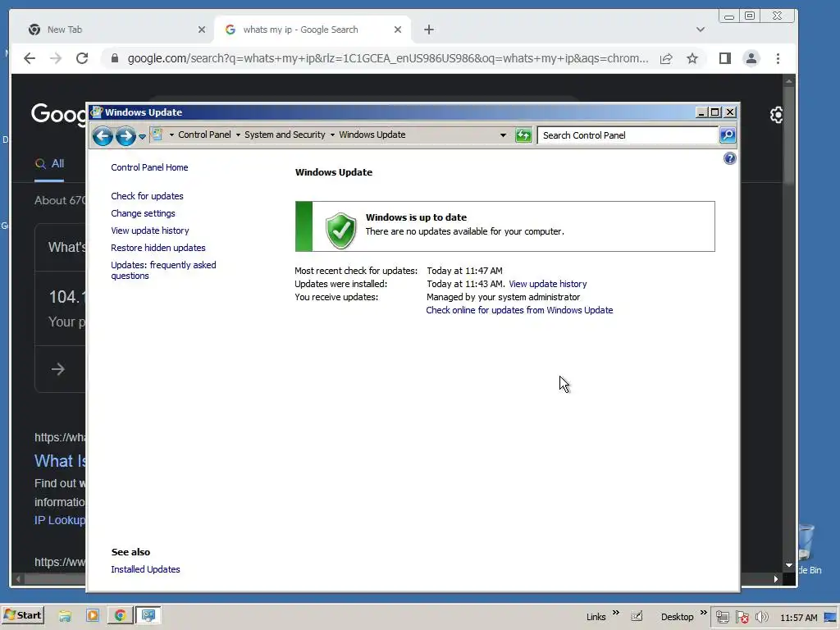Screen dimensions: 840x630
Task: Close the whats my ip tab
Action: [x=398, y=30]
